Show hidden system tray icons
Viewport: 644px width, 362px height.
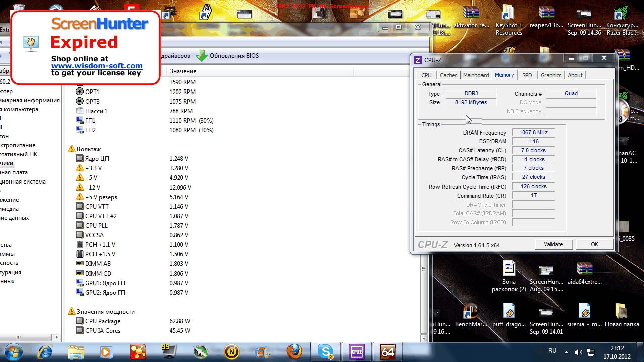tap(566, 352)
